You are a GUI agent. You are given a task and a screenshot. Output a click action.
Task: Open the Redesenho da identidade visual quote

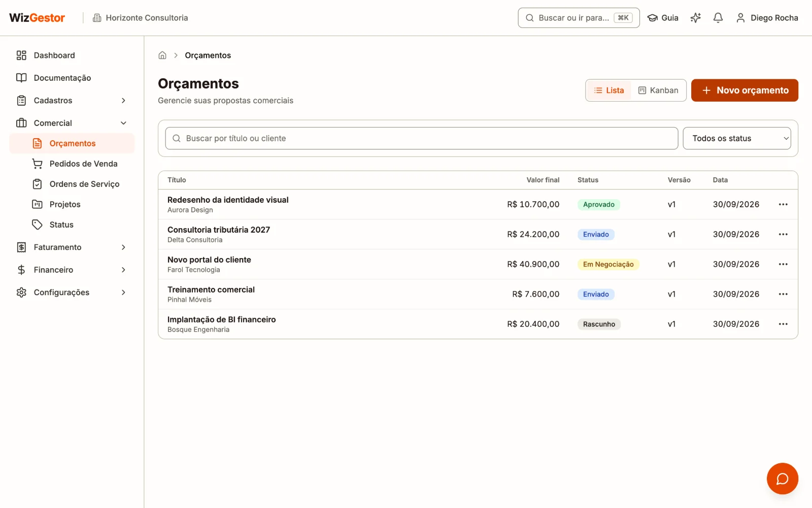228,200
